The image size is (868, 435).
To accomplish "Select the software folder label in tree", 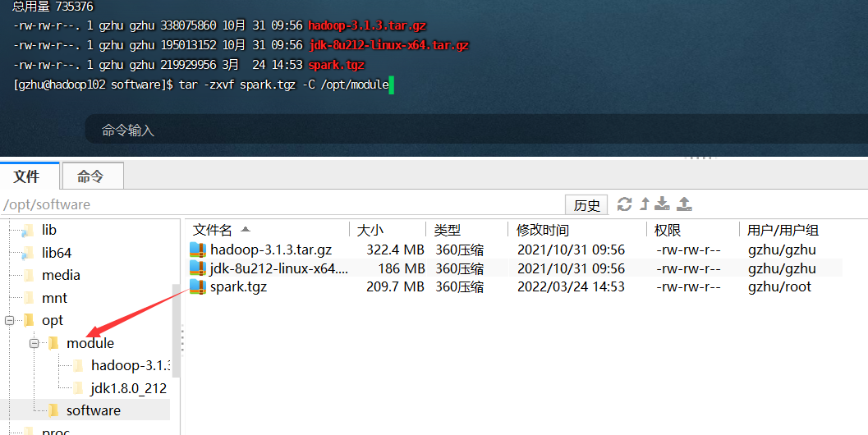I will 94,410.
